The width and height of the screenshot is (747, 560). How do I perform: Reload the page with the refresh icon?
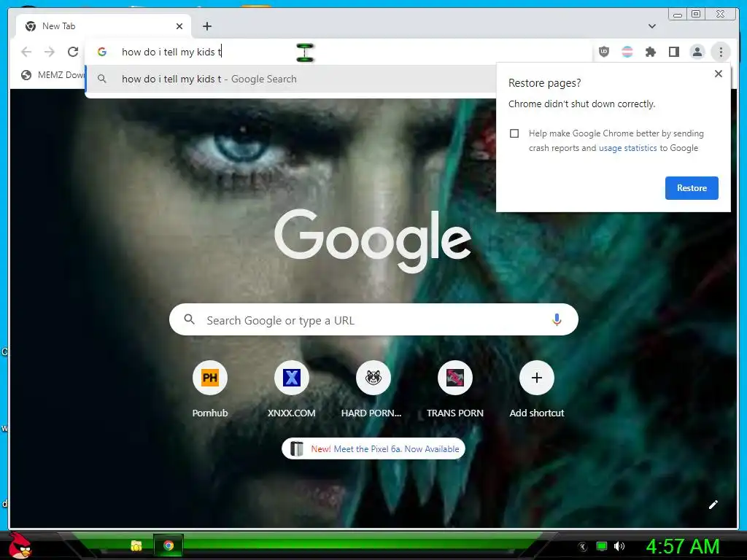point(72,52)
